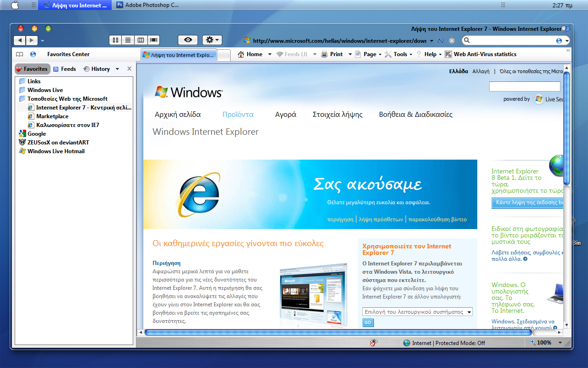This screenshot has width=588, height=368.
Task: Click the address bar URL field
Action: 339,40
